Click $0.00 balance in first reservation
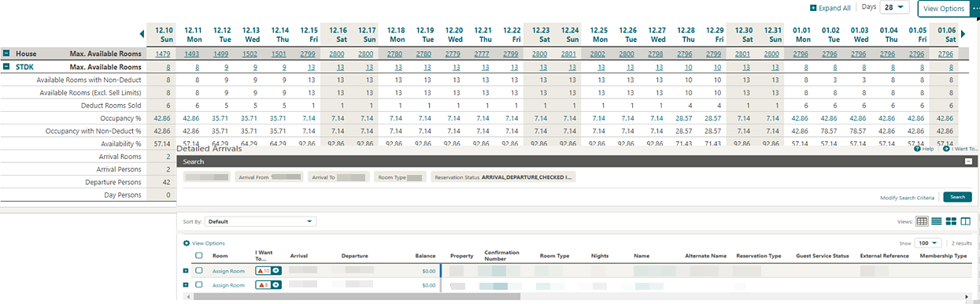Image resolution: width=980 pixels, height=304 pixels. tap(428, 271)
